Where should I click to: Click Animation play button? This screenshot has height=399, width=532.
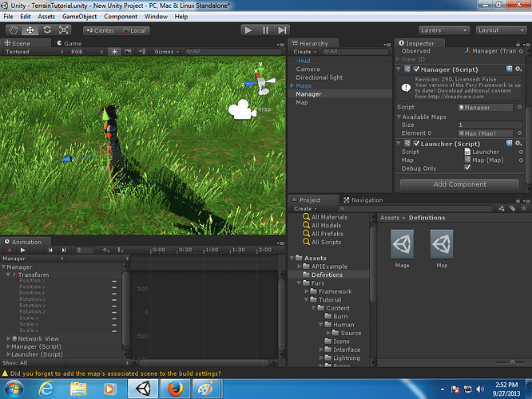22,251
